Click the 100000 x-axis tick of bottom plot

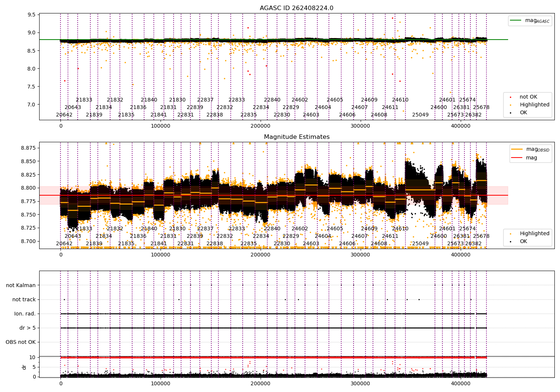click(161, 383)
